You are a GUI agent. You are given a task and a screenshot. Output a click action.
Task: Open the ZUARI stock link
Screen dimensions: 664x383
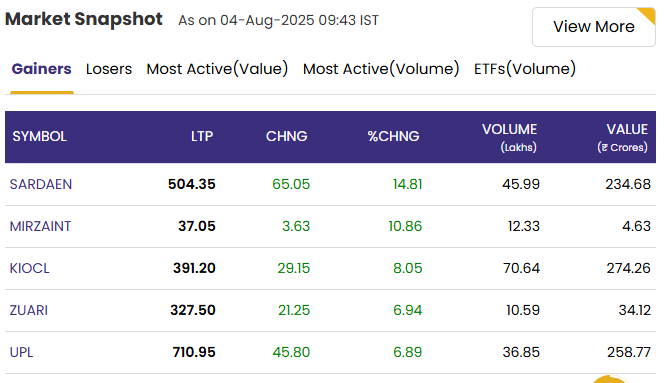click(x=28, y=310)
